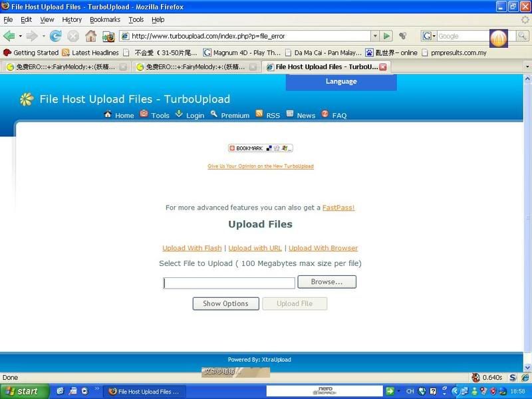Click the Stop loading icon
The height and width of the screenshot is (399, 532).
pyautogui.click(x=73, y=36)
